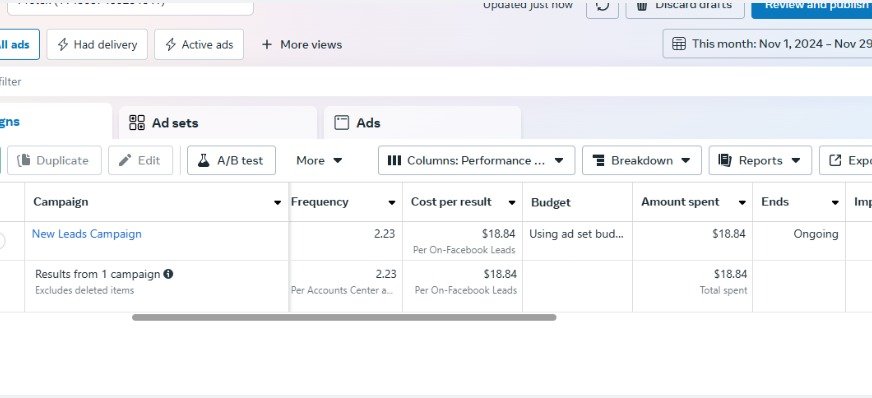Image resolution: width=872 pixels, height=398 pixels.
Task: Click the Discard drafts button
Action: 685,7
